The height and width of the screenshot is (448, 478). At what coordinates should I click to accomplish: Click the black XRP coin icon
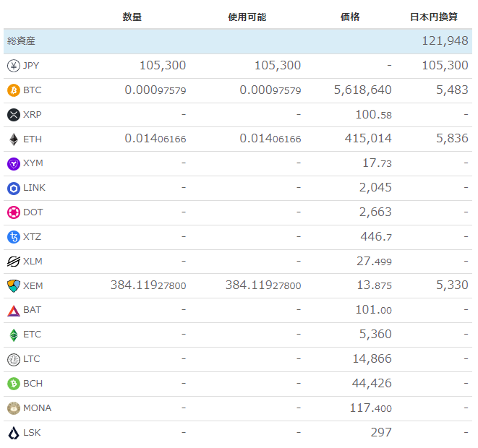(x=14, y=115)
